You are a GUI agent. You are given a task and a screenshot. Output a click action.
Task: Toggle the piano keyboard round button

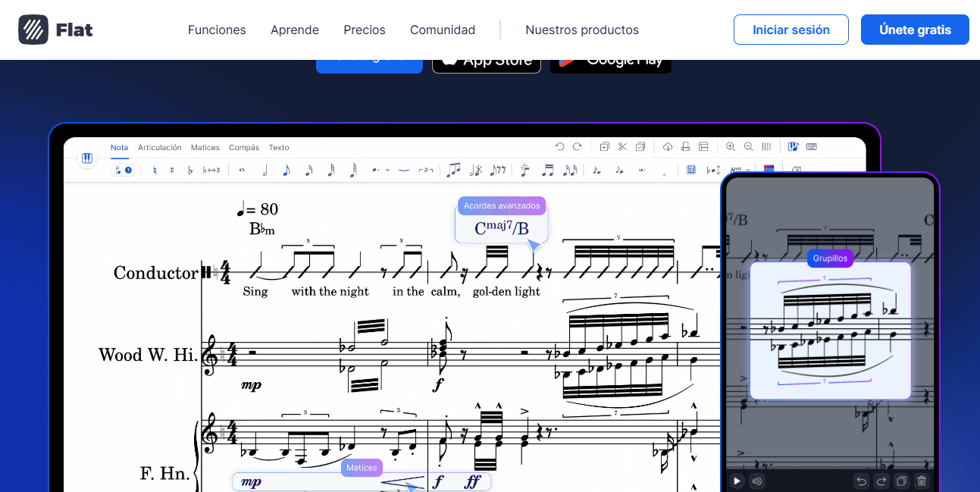(87, 158)
